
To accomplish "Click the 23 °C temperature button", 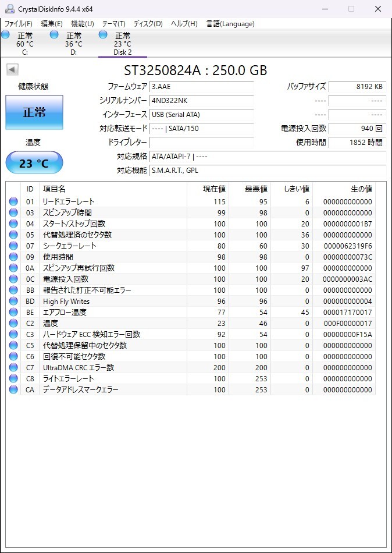I will [x=34, y=164].
